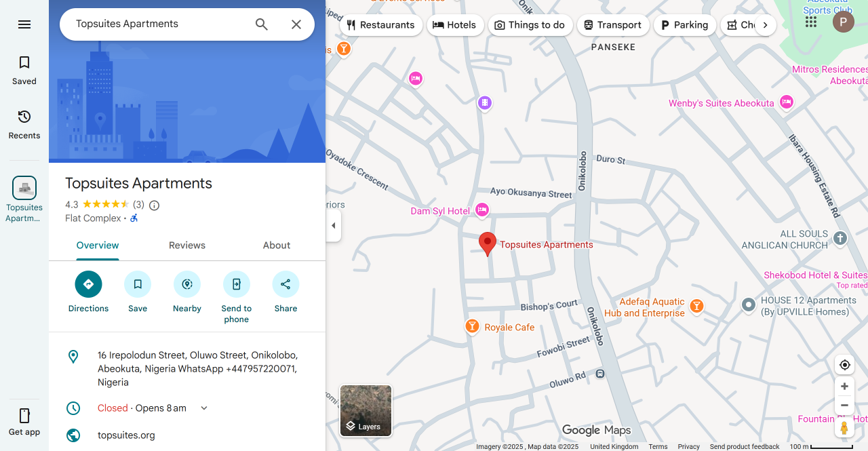Open Terms link in footer
868x451 pixels.
(x=658, y=446)
